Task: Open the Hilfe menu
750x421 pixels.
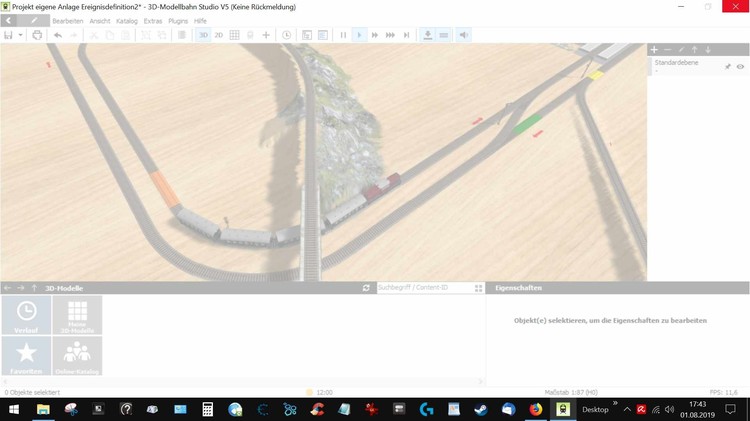Action: (200, 21)
